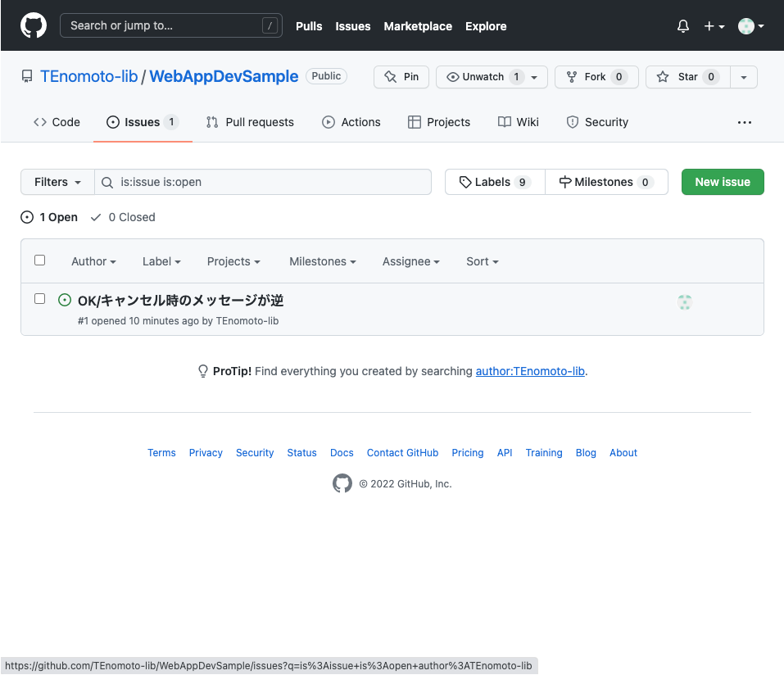Open Explore in the top navigation

pos(486,26)
